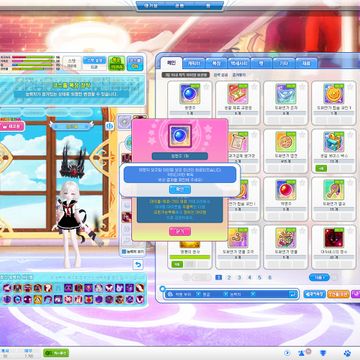Image resolution: width=360 pixels, height=360 pixels.
Task: Toggle the star on the cookie coin item
Action: click(351, 87)
